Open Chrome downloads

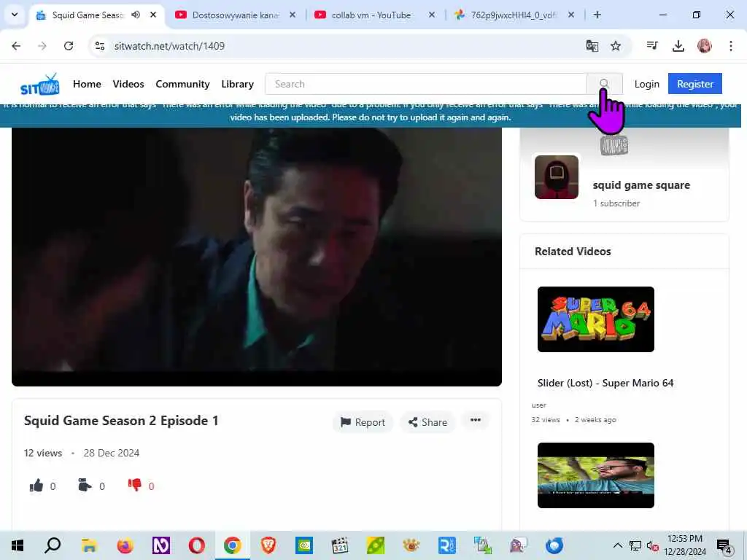pyautogui.click(x=678, y=46)
